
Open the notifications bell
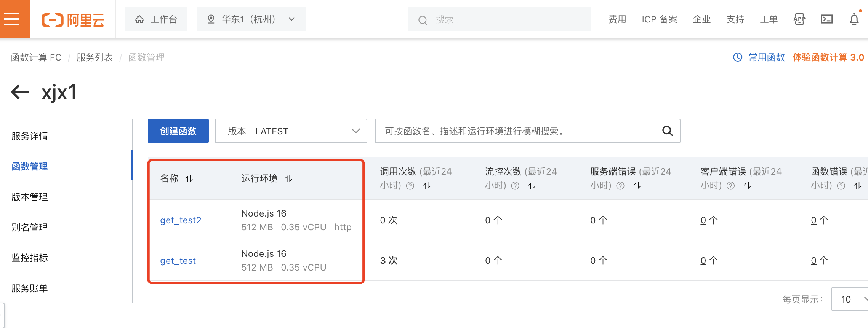(854, 19)
